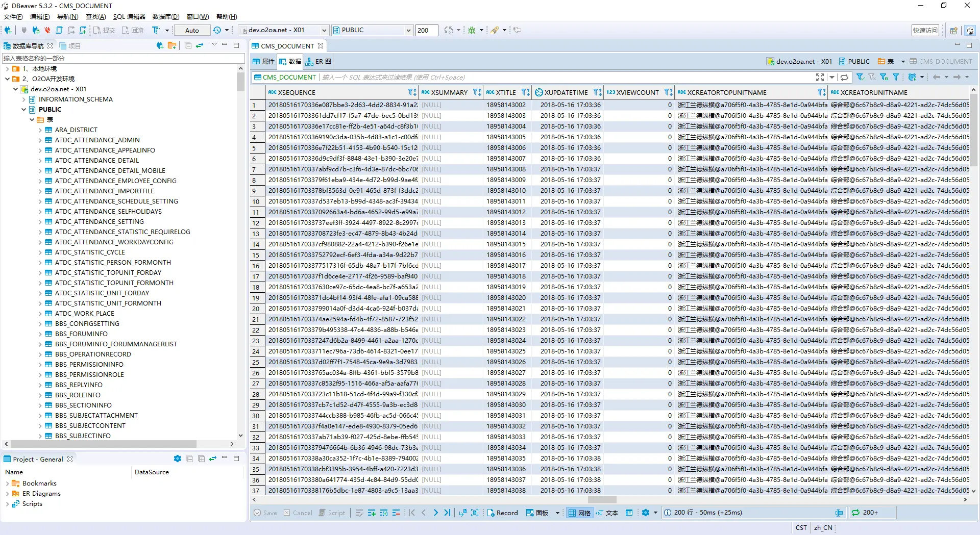
Task: Click the red disconnect icon in toolbar
Action: click(x=47, y=30)
